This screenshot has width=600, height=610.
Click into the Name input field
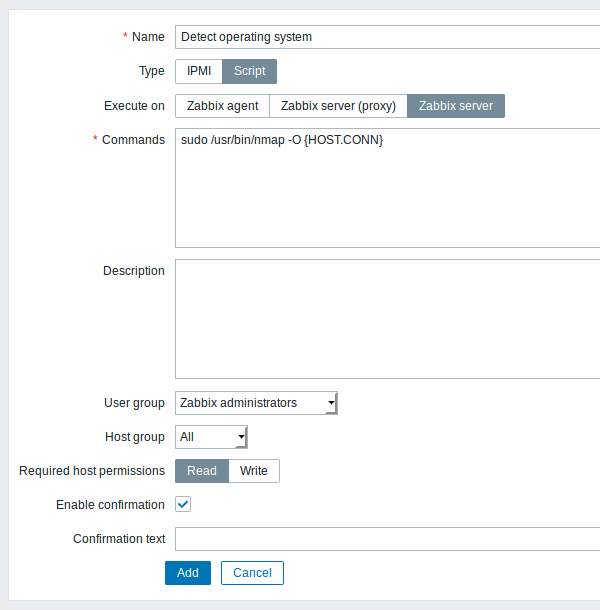388,37
